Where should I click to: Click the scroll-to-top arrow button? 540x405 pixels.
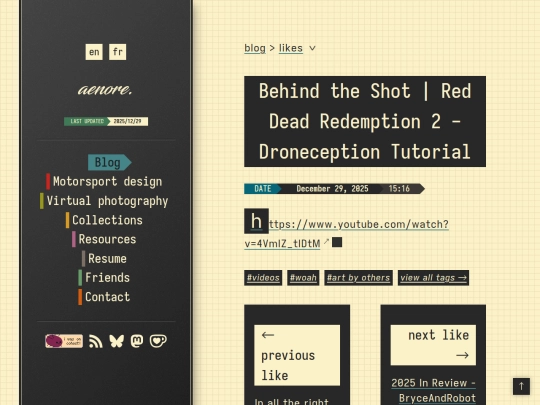pos(521,386)
